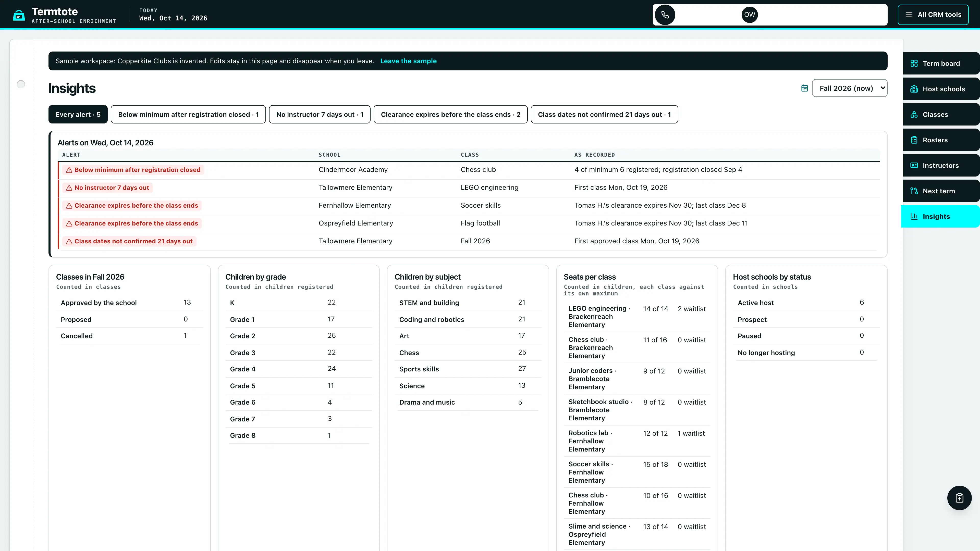Filter by No instructor 7 days out

pos(320,115)
